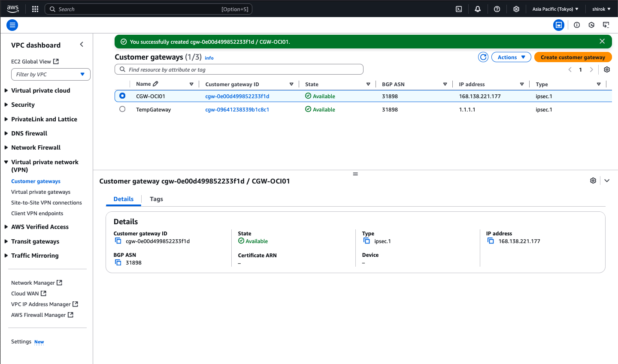The width and height of the screenshot is (618, 364).
Task: Open table preferences gear icon
Action: [607, 69]
